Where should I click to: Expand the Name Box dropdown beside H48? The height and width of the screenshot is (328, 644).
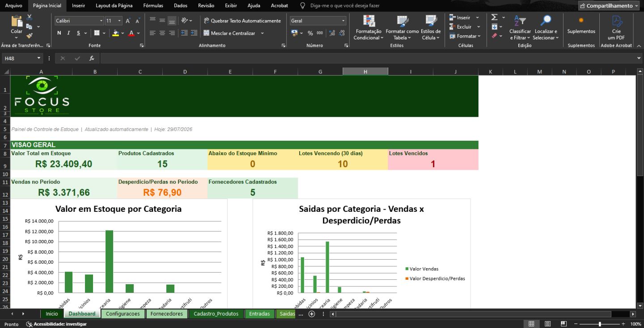pyautogui.click(x=39, y=58)
